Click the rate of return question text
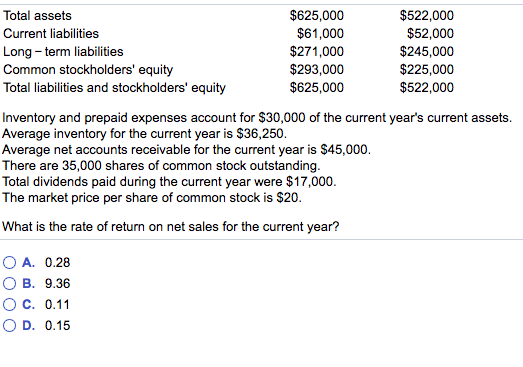 pyautogui.click(x=170, y=227)
